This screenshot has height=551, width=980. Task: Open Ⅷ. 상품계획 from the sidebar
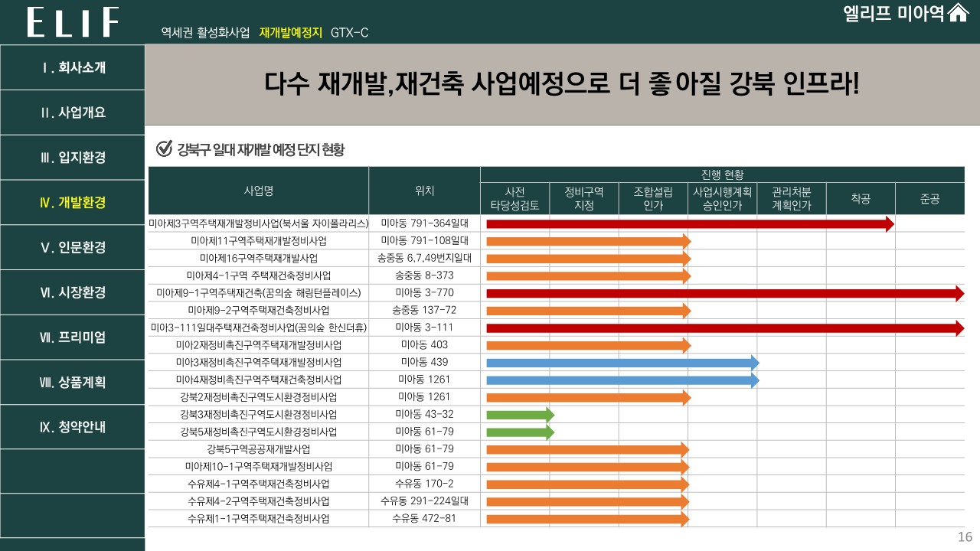click(73, 383)
